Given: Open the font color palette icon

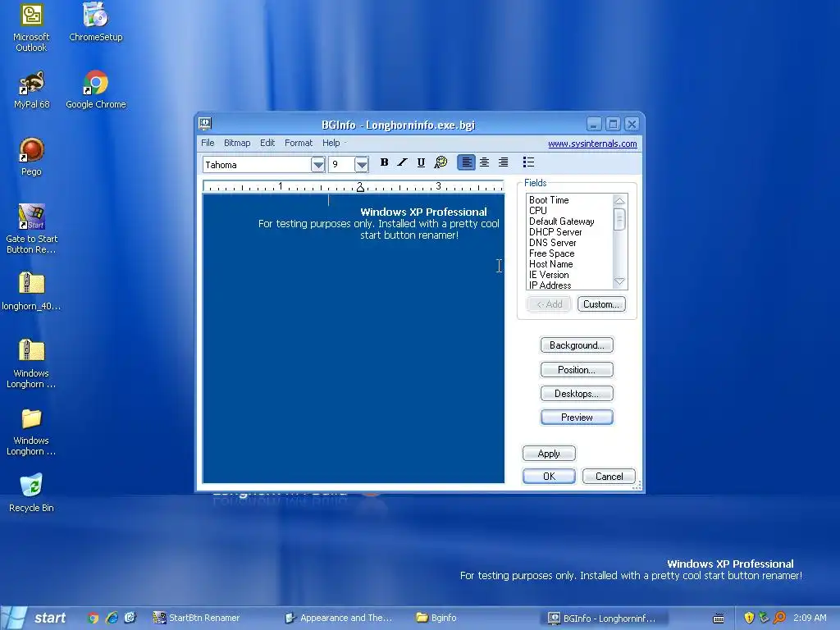Looking at the screenshot, I should [x=441, y=162].
